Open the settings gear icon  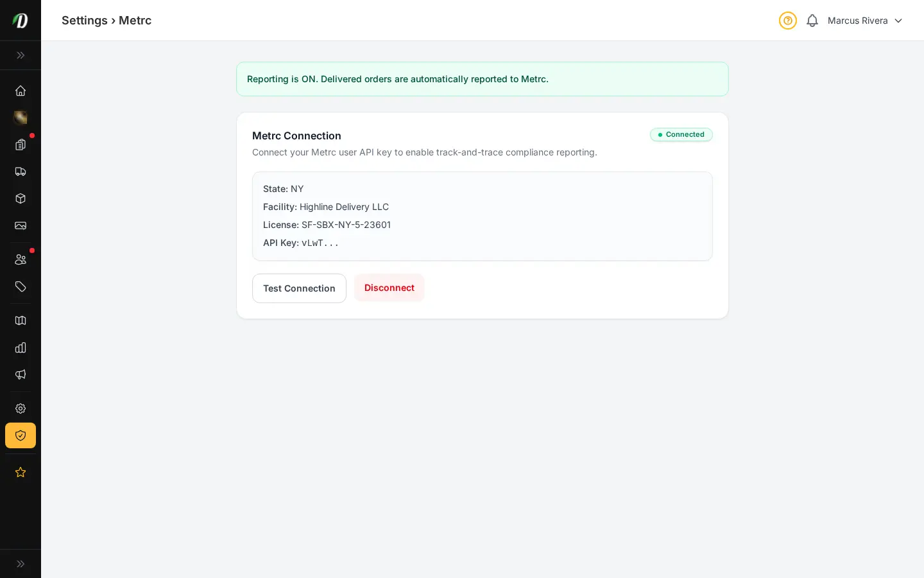point(21,408)
